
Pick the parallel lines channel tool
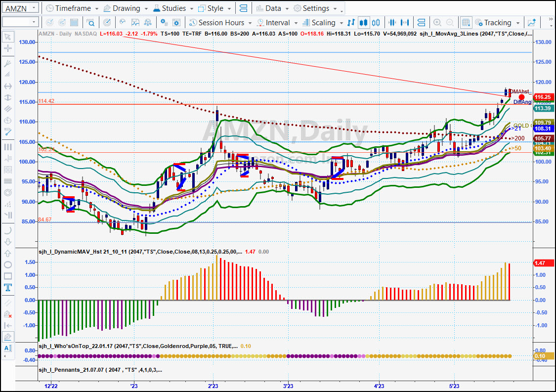(x=7, y=109)
